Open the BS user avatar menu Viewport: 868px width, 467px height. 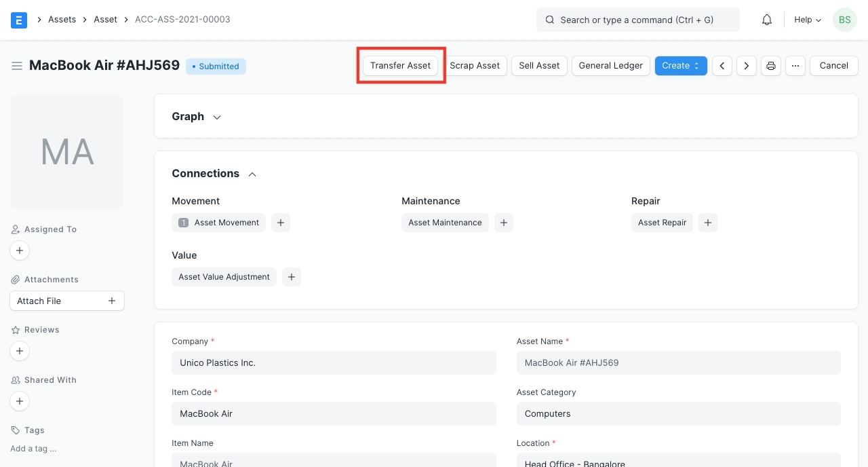844,20
